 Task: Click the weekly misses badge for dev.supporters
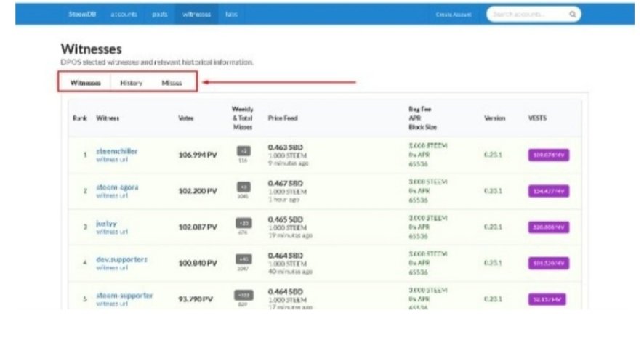243,259
